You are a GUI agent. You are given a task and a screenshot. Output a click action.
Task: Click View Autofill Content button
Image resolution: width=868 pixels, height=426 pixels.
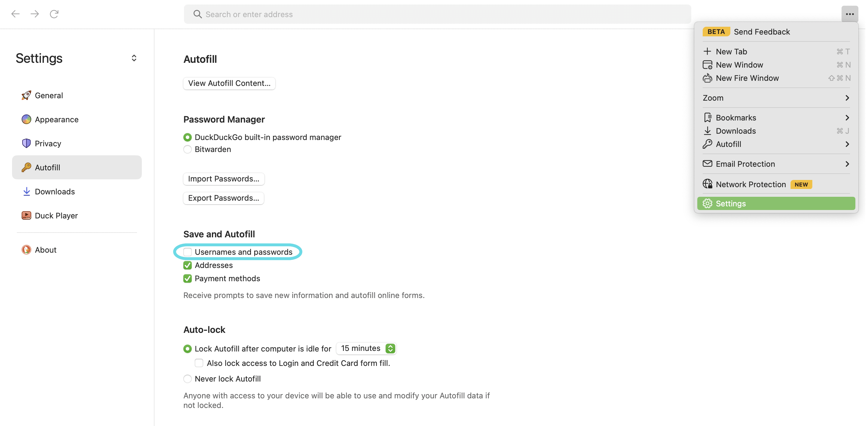click(229, 82)
